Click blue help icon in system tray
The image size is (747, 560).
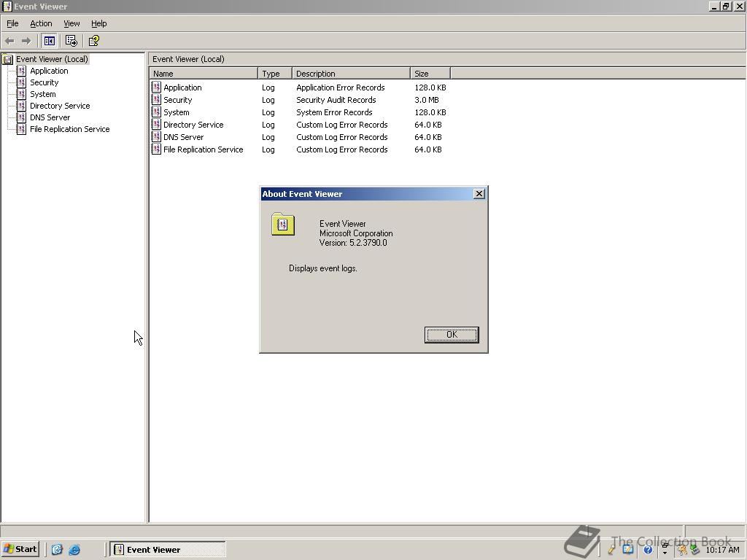click(x=648, y=550)
